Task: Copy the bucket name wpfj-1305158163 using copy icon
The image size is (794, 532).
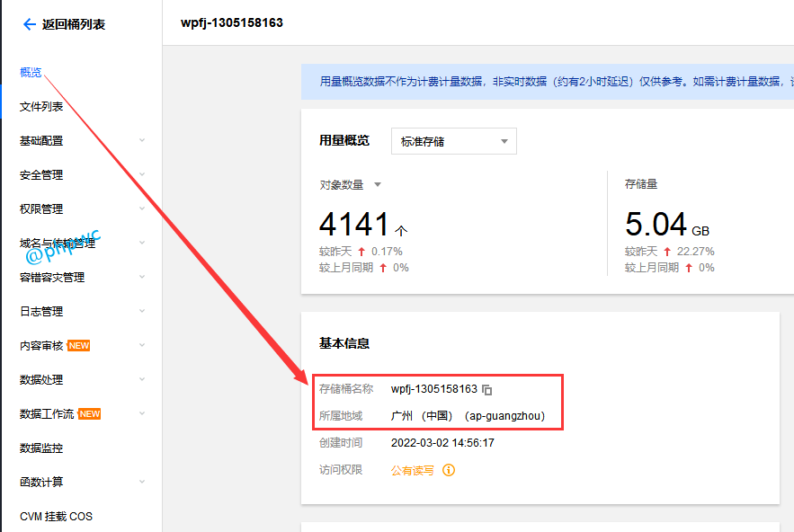Action: coord(487,390)
